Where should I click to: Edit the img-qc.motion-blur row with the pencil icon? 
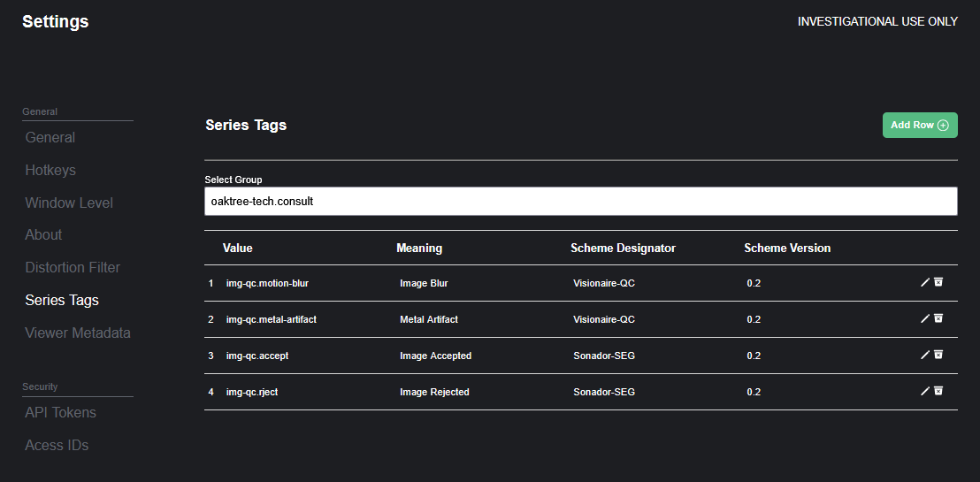(x=925, y=283)
